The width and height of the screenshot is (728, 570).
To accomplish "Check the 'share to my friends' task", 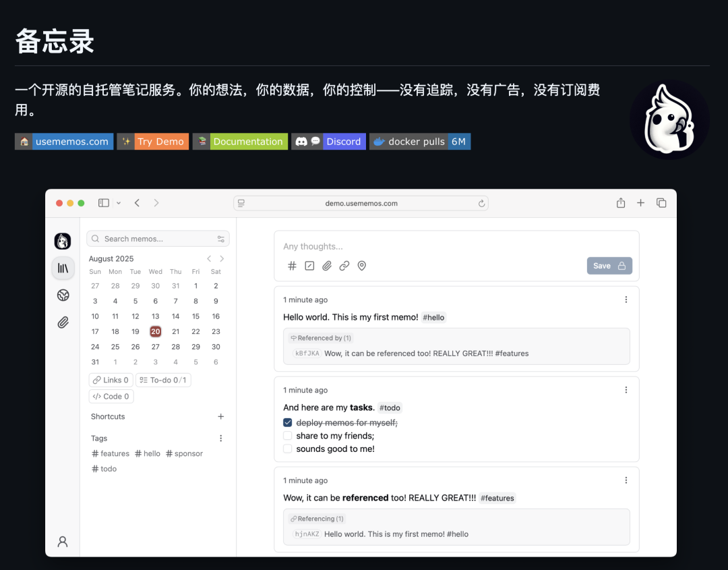I will coord(288,435).
